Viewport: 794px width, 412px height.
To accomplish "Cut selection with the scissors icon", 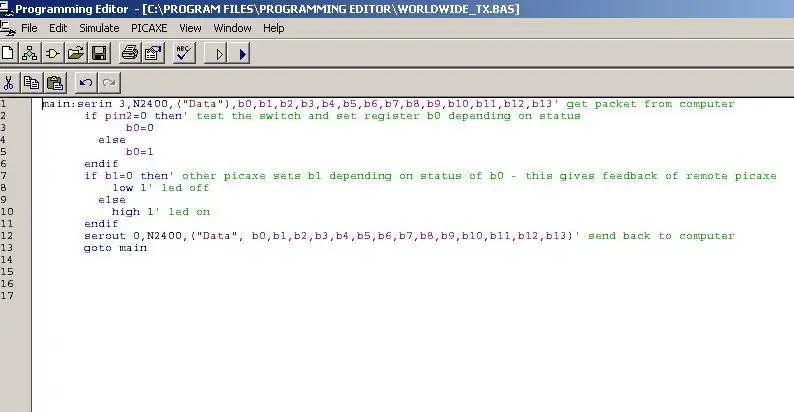I will coord(9,83).
